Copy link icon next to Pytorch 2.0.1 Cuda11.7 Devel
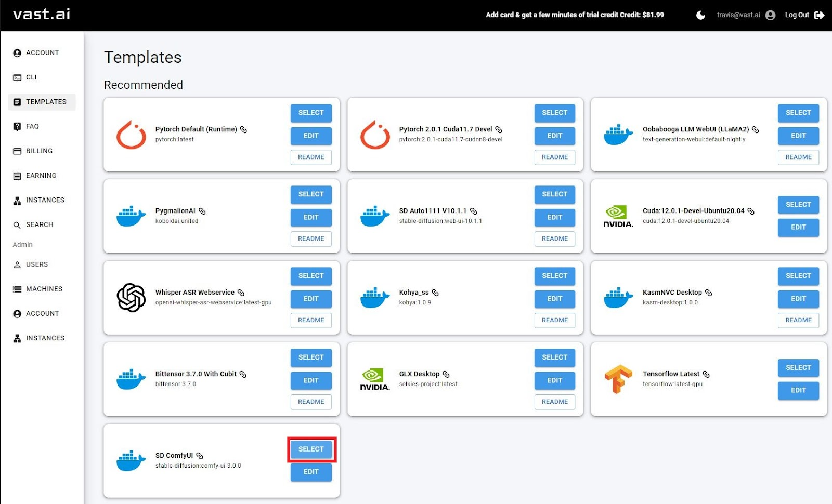832x504 pixels. 499,129
